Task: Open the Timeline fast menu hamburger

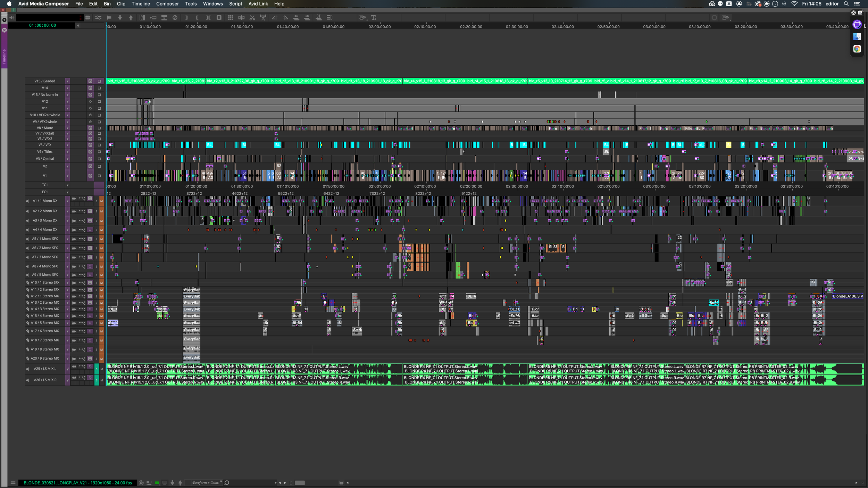Action: point(13,483)
